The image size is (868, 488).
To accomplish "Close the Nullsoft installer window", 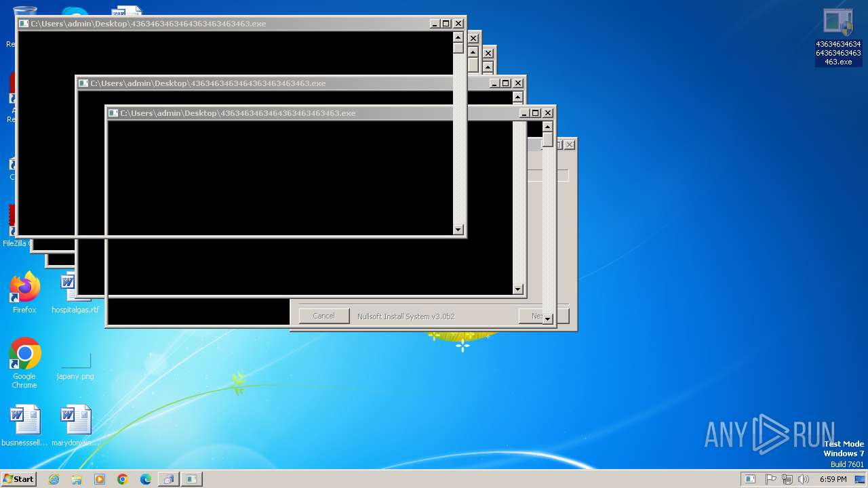I will [x=570, y=144].
